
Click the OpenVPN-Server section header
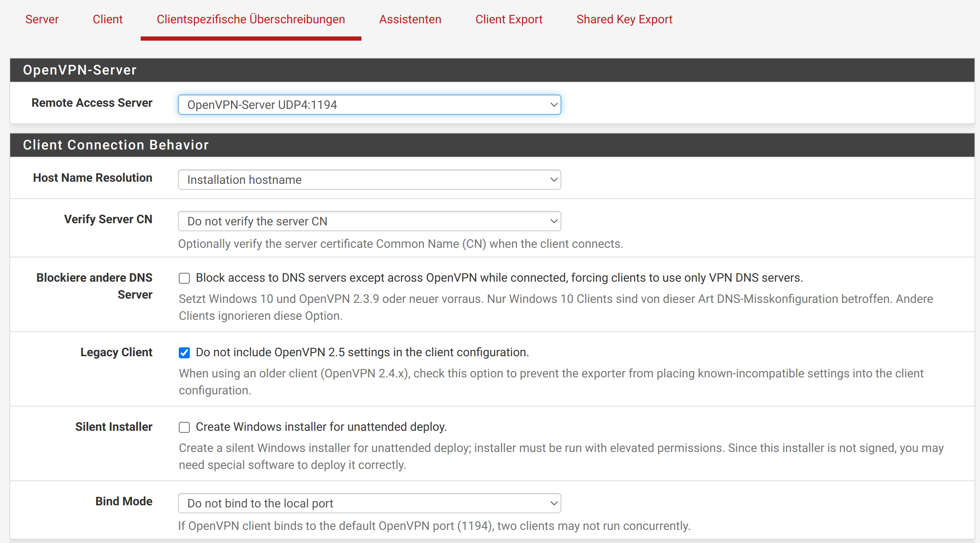click(x=80, y=70)
